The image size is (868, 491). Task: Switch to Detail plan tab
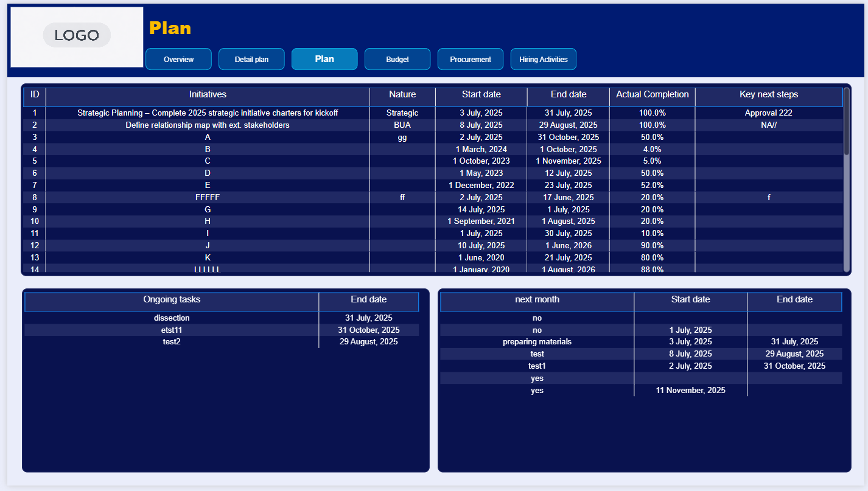coord(251,60)
